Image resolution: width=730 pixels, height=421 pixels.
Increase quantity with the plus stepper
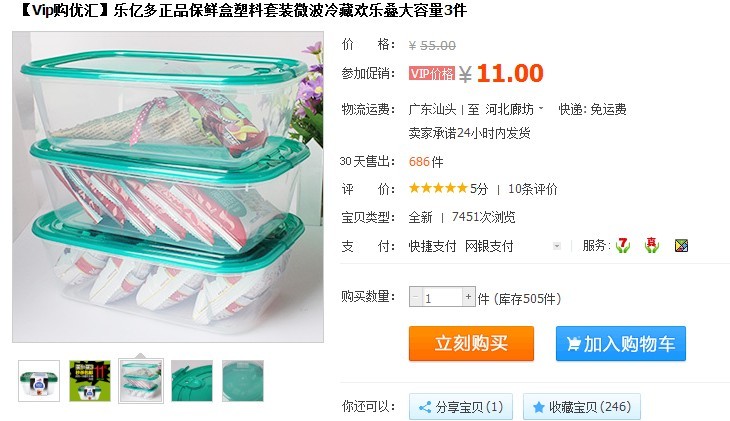coord(468,297)
